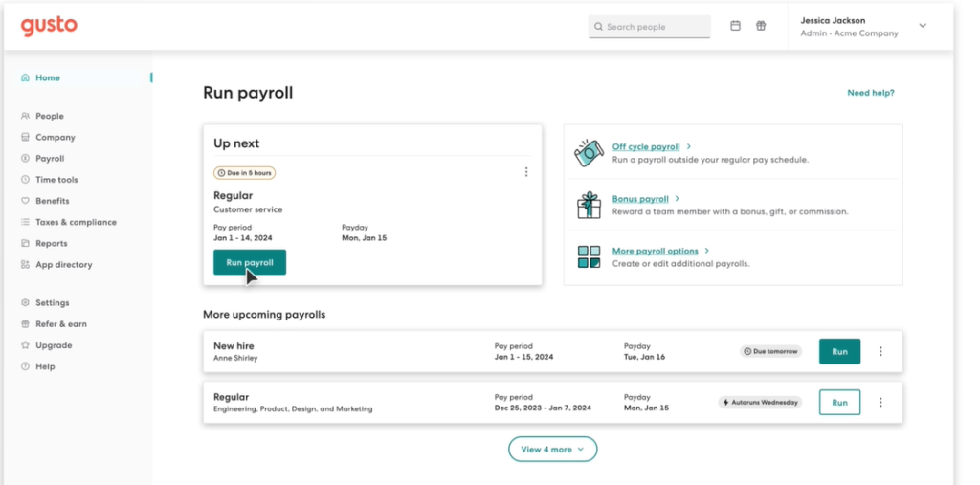
Task: Click the Gusto logo
Action: point(48,26)
